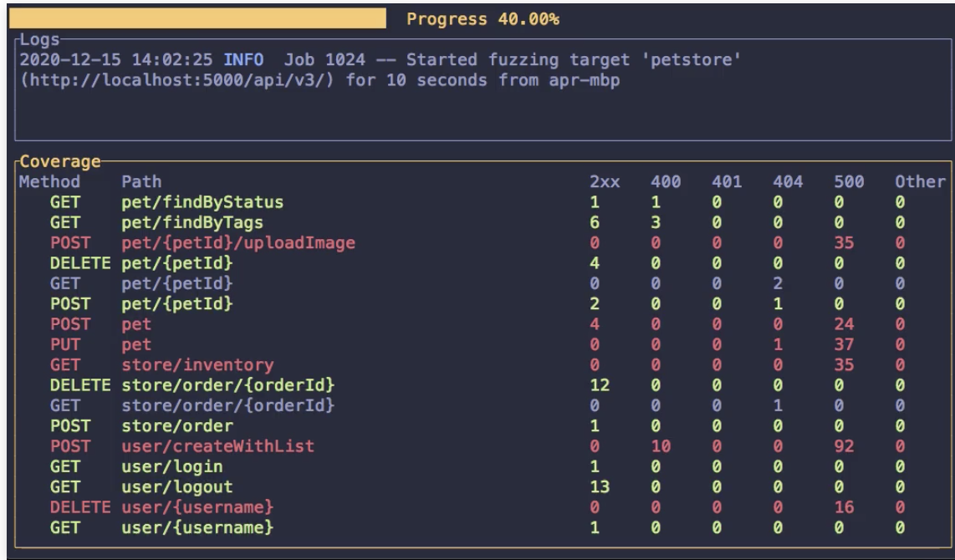This screenshot has height=560, width=955.
Task: Click the yellow progress bar
Action: pos(197,18)
